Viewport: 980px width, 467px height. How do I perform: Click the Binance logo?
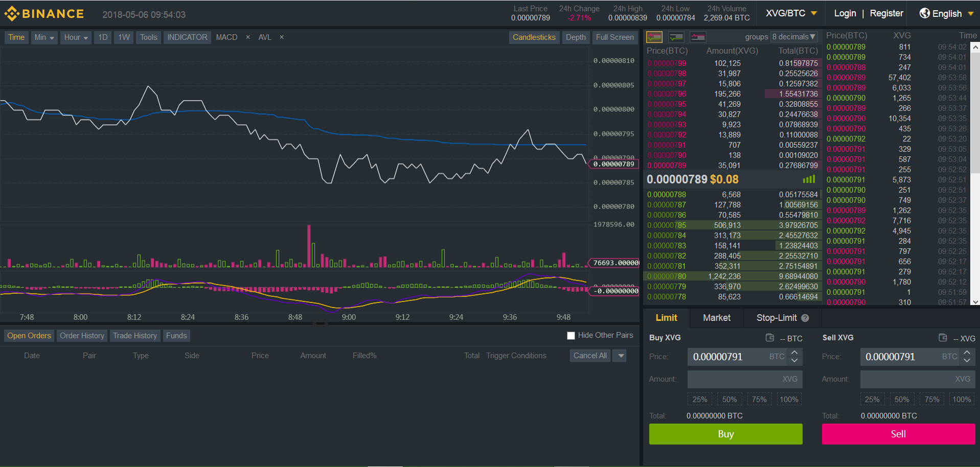[x=44, y=14]
